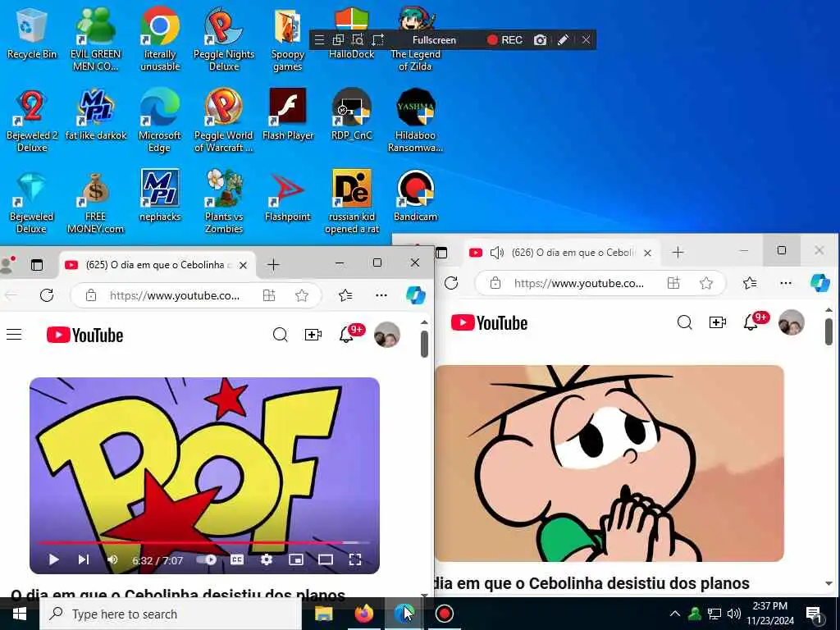The image size is (840, 630).
Task: Open favorites list in right Edge window
Action: (750, 283)
